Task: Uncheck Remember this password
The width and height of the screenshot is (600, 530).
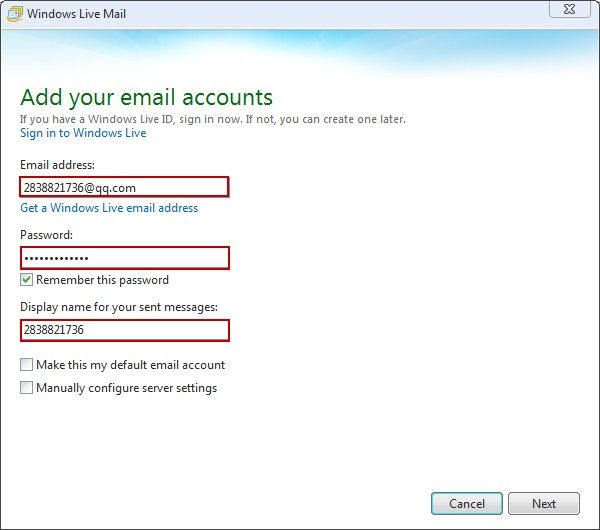Action: (26, 280)
